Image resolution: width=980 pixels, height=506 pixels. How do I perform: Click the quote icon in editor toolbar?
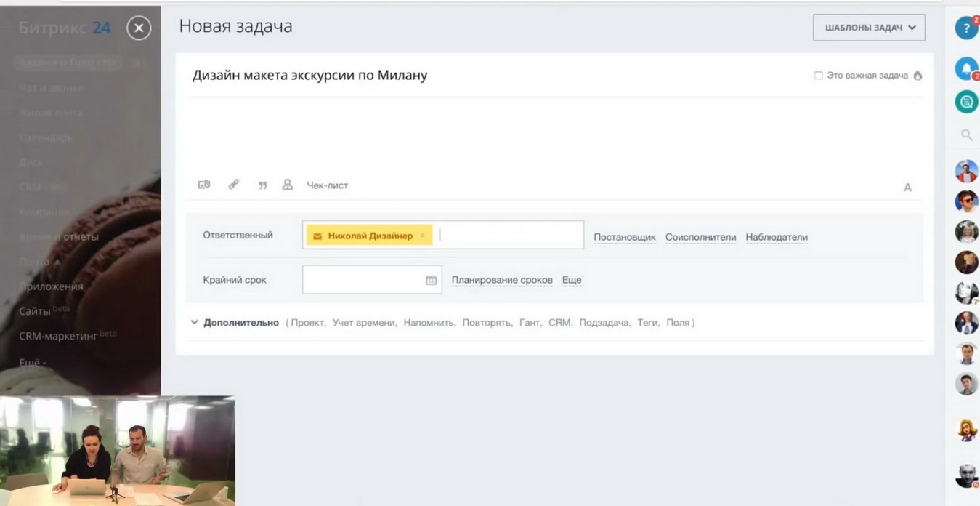coord(262,185)
